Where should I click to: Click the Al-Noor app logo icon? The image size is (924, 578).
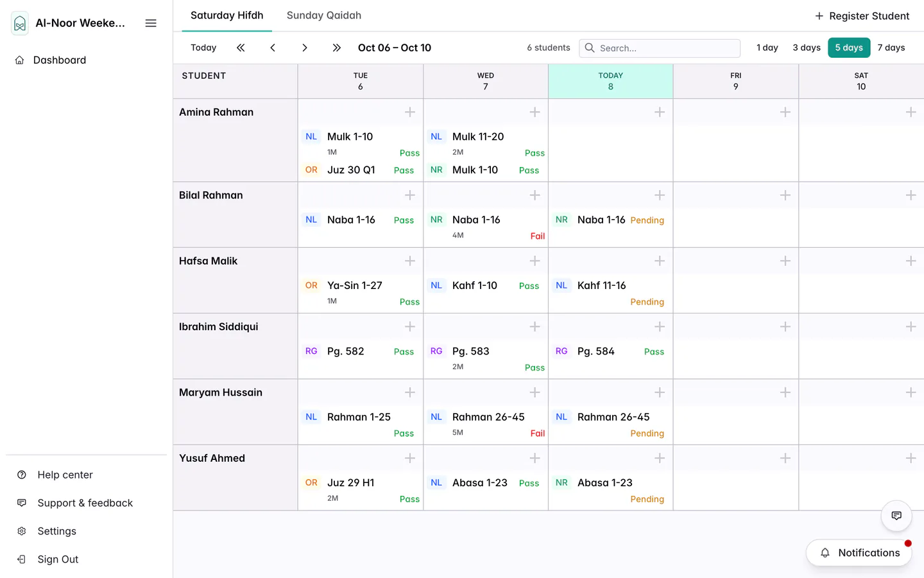click(x=20, y=24)
